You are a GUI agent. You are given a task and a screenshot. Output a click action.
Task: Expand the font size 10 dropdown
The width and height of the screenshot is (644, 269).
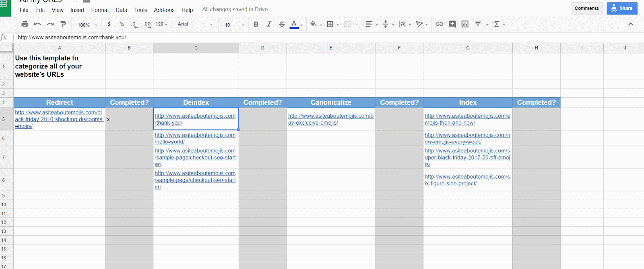tap(234, 25)
